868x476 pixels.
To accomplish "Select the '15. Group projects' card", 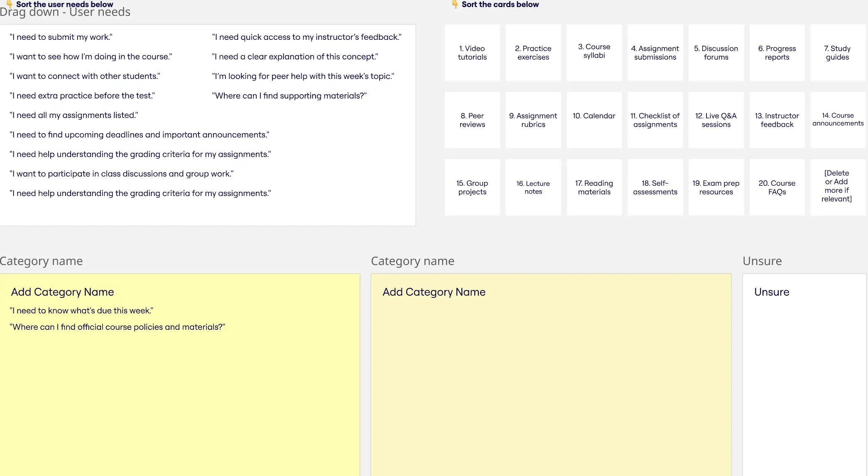I will tap(472, 187).
